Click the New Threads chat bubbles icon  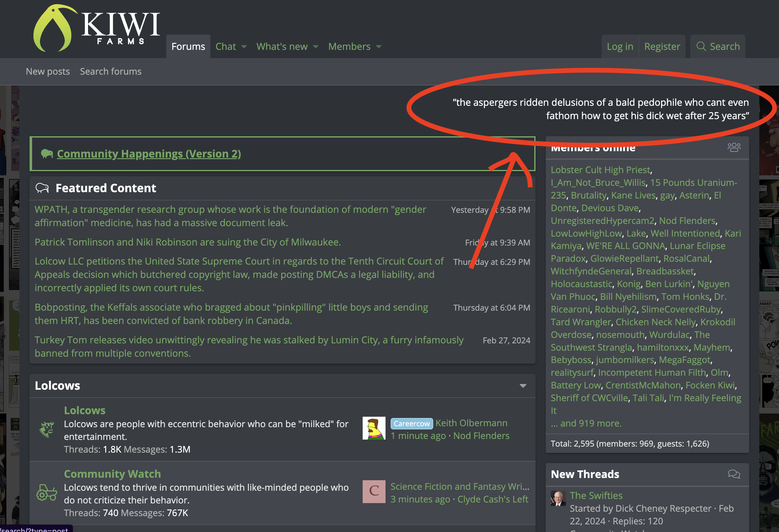(x=734, y=474)
